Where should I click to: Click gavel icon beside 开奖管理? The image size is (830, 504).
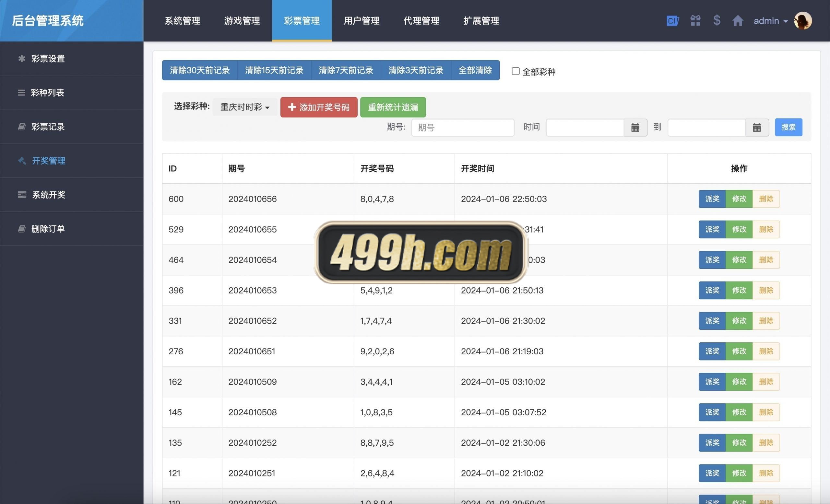click(x=22, y=161)
